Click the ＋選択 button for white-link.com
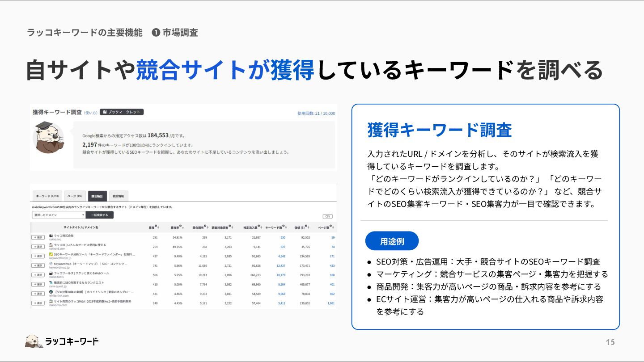The height and width of the screenshot is (362, 644). pyautogui.click(x=38, y=294)
